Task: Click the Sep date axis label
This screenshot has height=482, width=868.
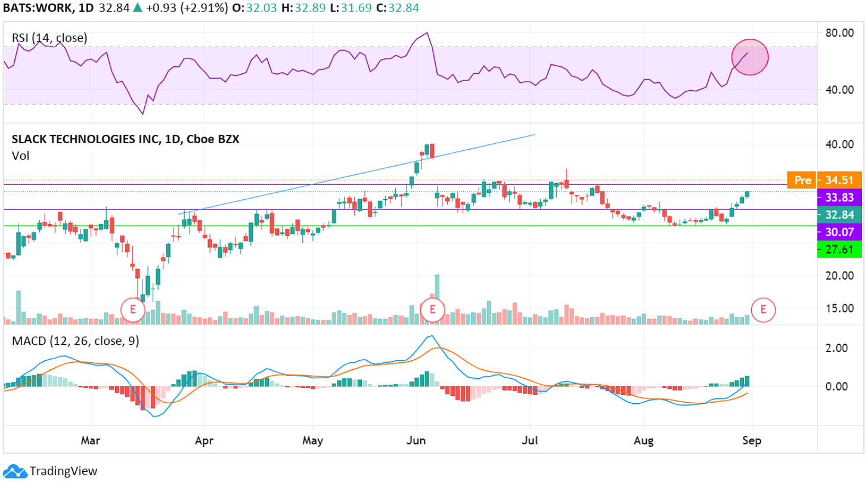Action: coord(752,441)
